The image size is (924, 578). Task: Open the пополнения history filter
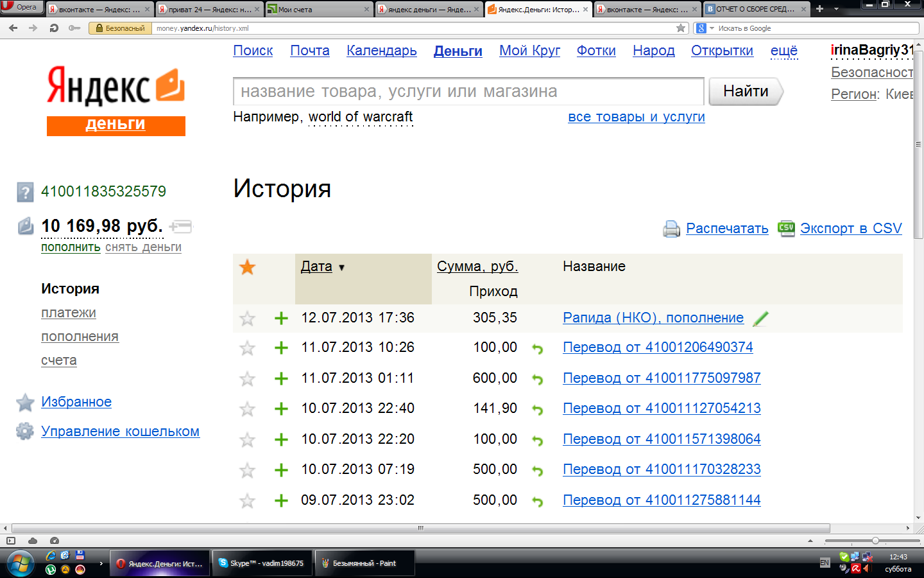pos(80,337)
